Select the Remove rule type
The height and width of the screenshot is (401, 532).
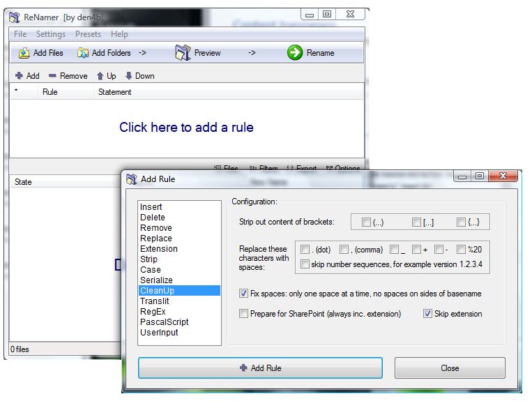click(179, 228)
